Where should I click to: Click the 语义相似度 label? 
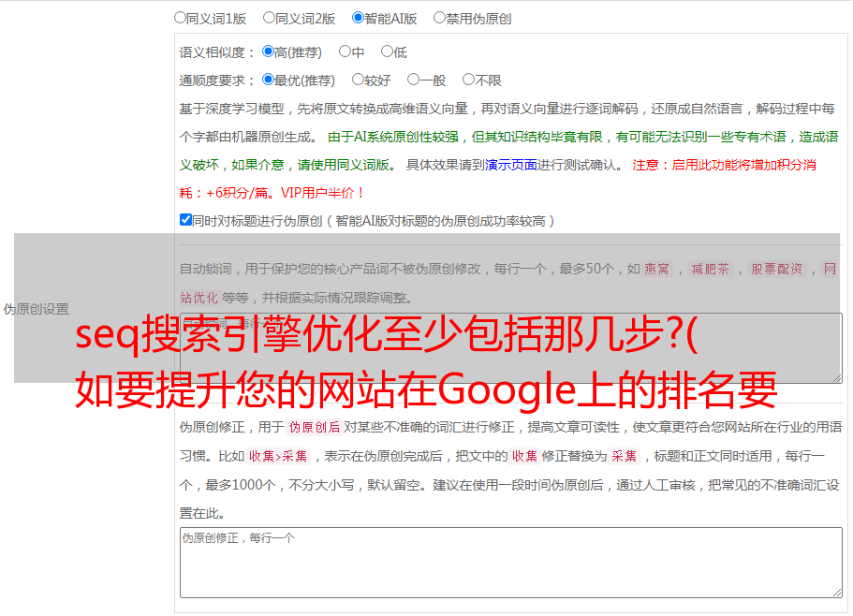[217, 52]
